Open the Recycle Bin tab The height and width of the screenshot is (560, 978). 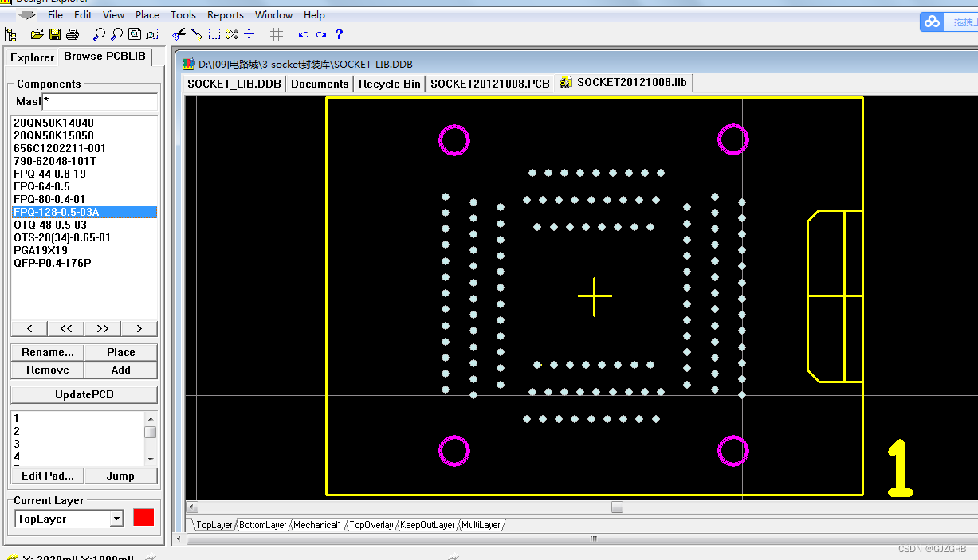click(x=390, y=84)
